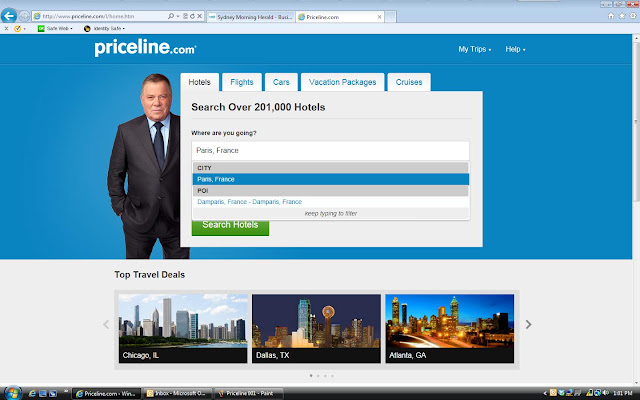
Task: Click the scrollbar down arrow
Action: 636,383
